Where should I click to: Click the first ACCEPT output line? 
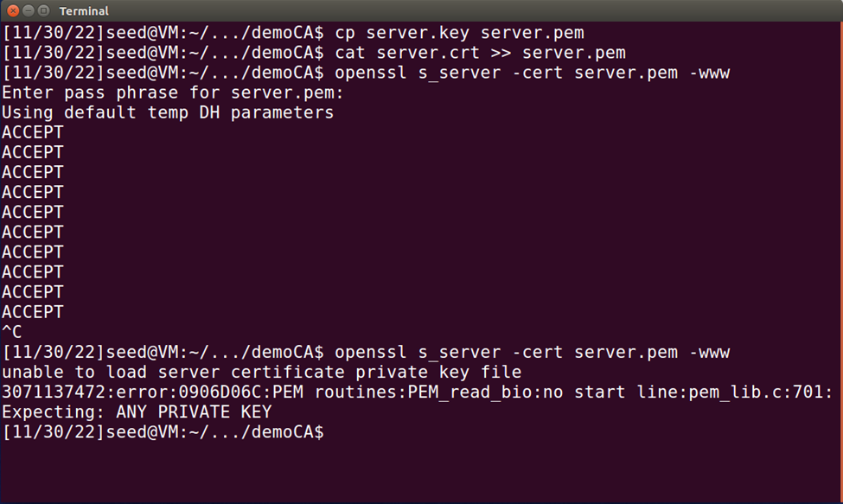click(32, 132)
